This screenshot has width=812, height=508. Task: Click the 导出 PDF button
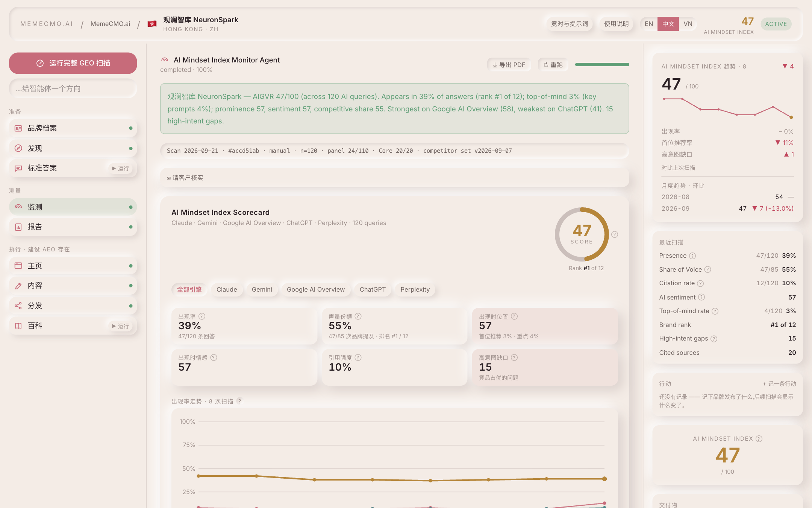[x=509, y=65]
